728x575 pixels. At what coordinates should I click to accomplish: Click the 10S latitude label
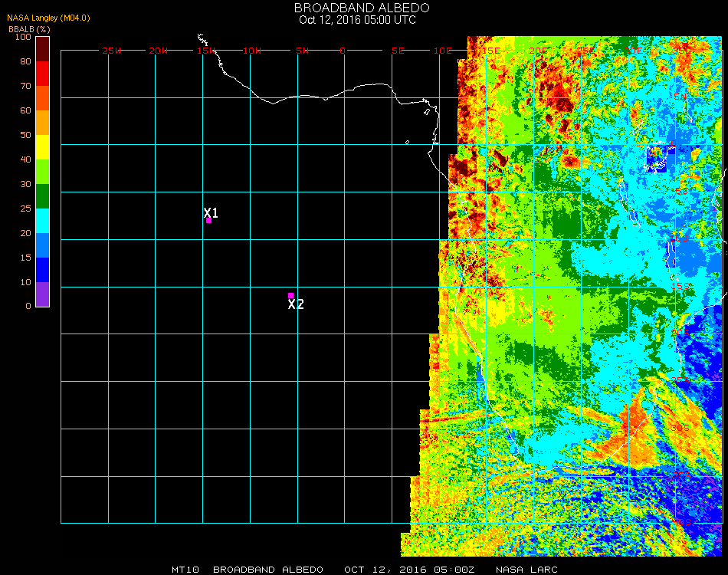[679, 238]
